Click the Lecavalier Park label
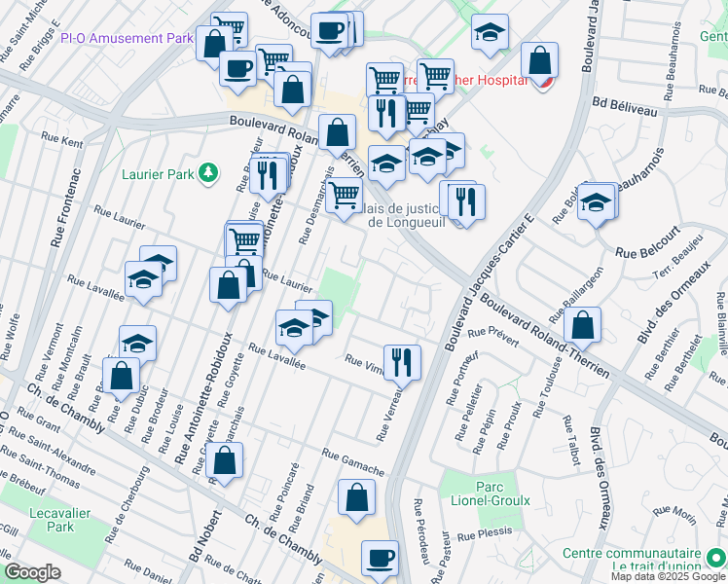Viewport: 728px width, 584px height. [60, 520]
